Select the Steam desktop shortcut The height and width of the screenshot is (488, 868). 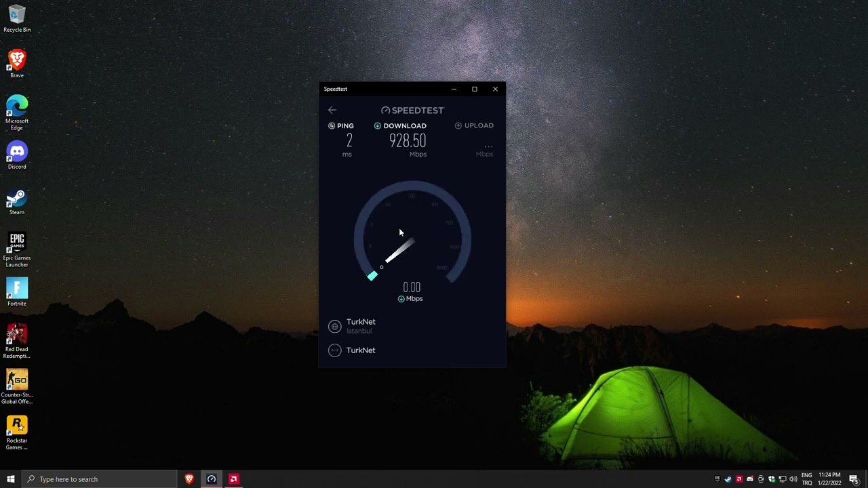[17, 201]
